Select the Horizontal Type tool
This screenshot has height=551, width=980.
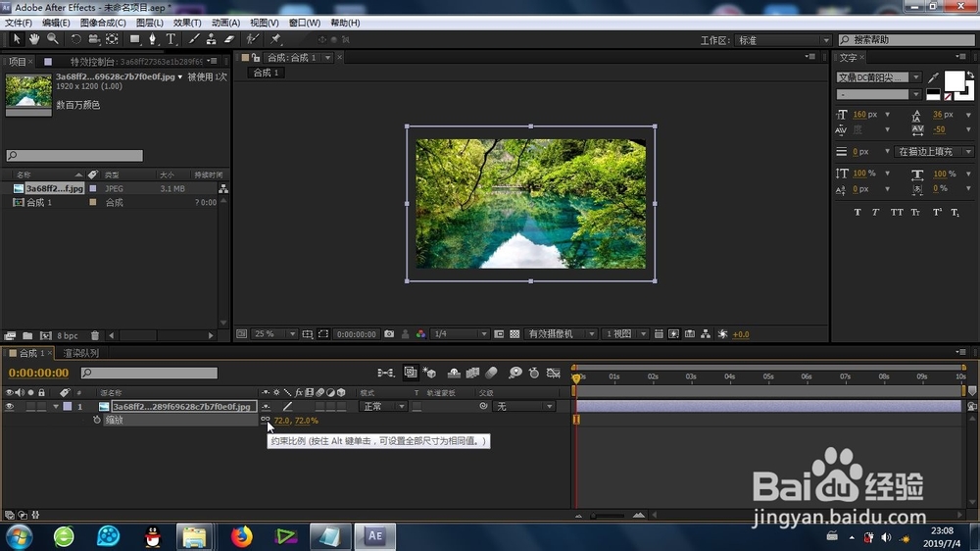[x=171, y=39]
